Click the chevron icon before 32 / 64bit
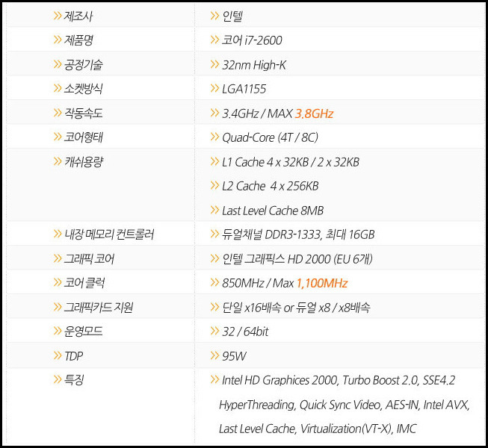Viewport: 488px width, 448px height. pos(214,331)
